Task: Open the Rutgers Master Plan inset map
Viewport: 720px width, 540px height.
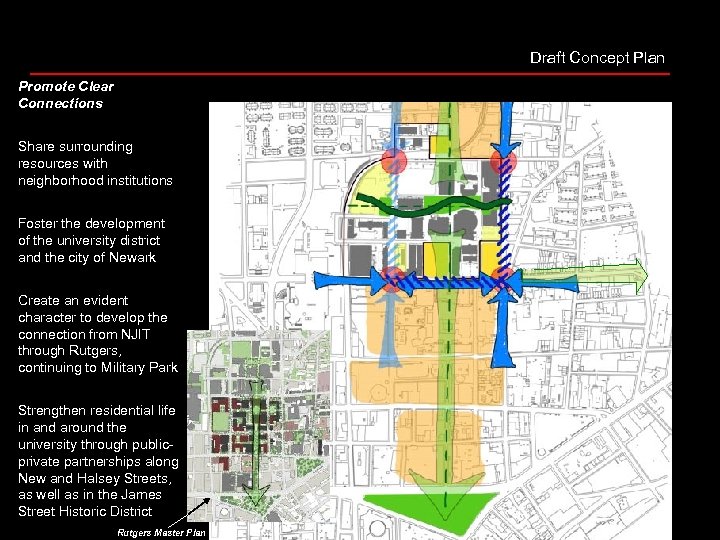Action: pyautogui.click(x=259, y=426)
